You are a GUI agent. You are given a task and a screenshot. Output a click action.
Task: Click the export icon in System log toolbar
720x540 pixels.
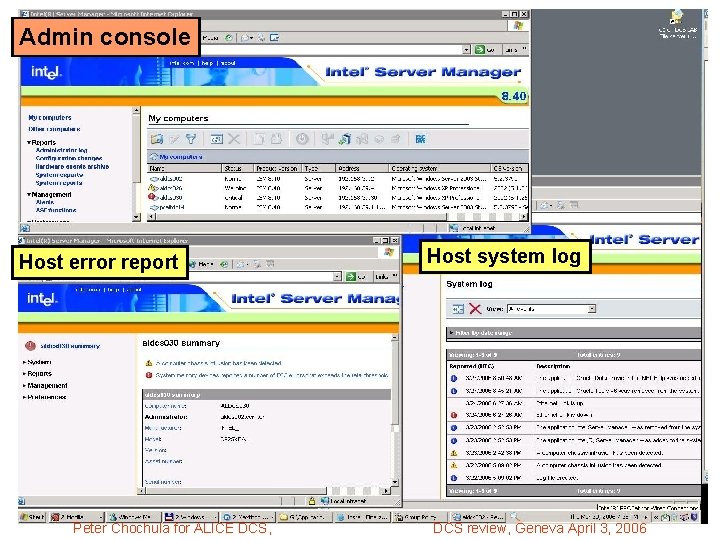pos(457,309)
